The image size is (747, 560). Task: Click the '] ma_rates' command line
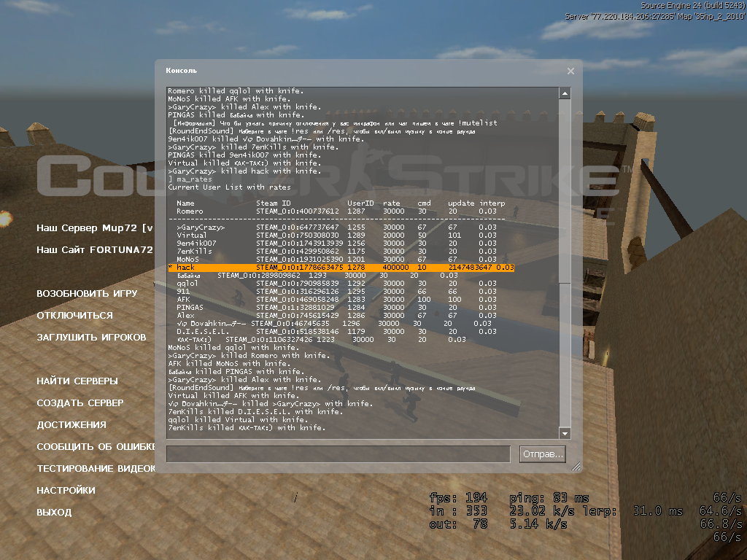pyautogui.click(x=190, y=179)
